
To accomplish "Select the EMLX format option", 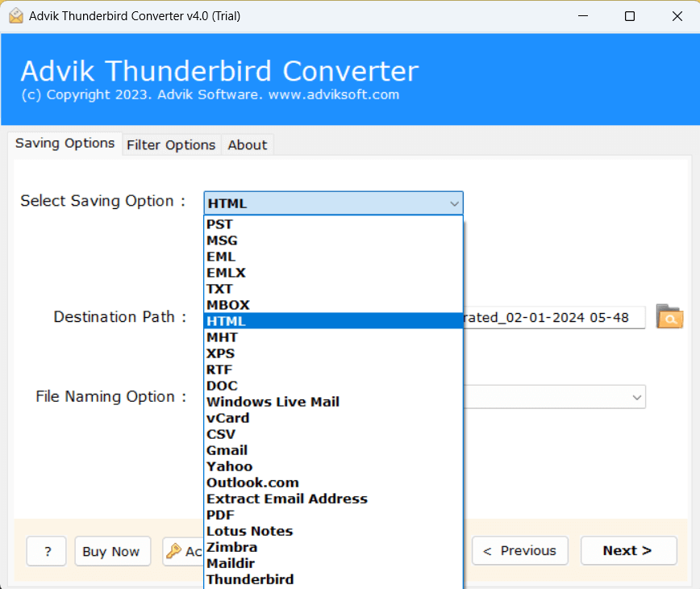I will click(x=334, y=273).
